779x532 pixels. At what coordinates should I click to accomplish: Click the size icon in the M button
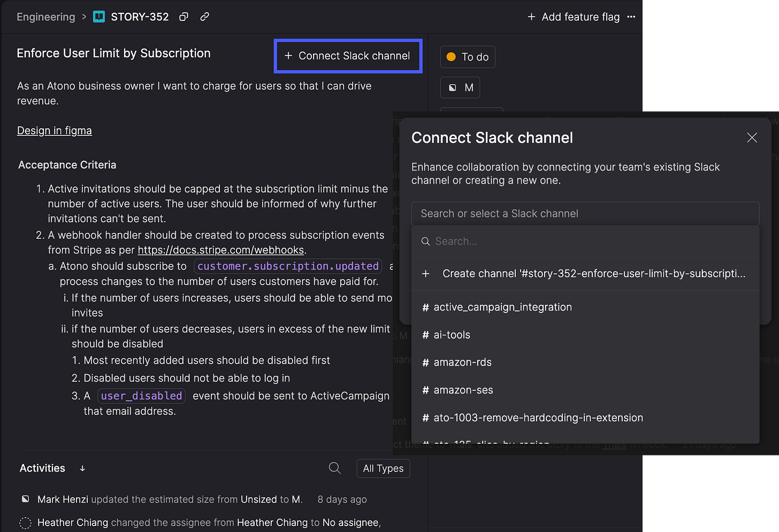pyautogui.click(x=453, y=88)
